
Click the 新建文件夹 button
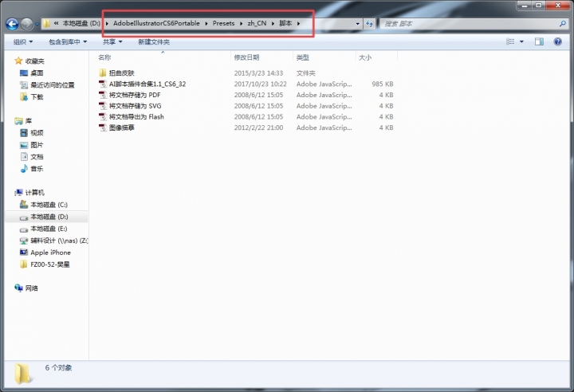[153, 41]
